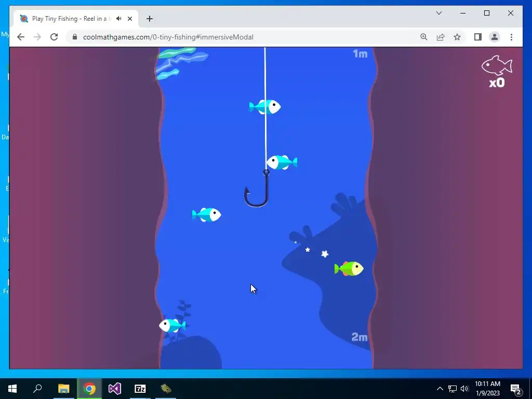Viewport: 532px width, 399px height.
Task: Open the volume control tray icon
Action: coord(464,389)
